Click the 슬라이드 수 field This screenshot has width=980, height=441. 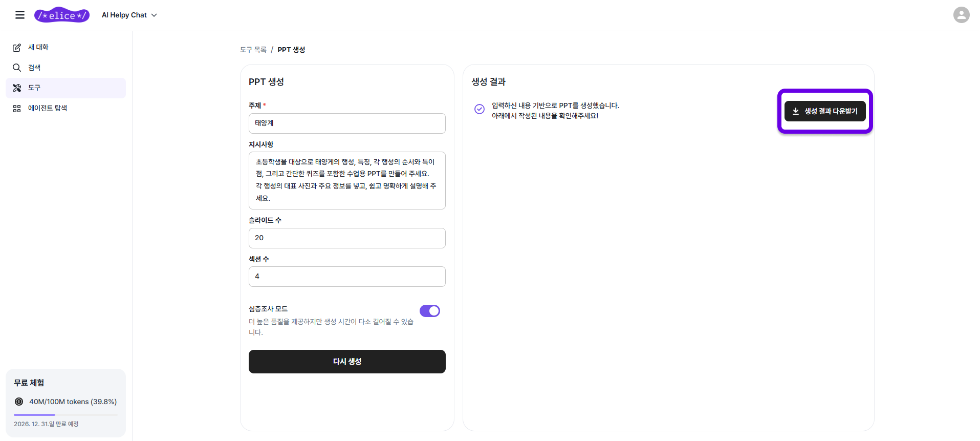(x=347, y=238)
